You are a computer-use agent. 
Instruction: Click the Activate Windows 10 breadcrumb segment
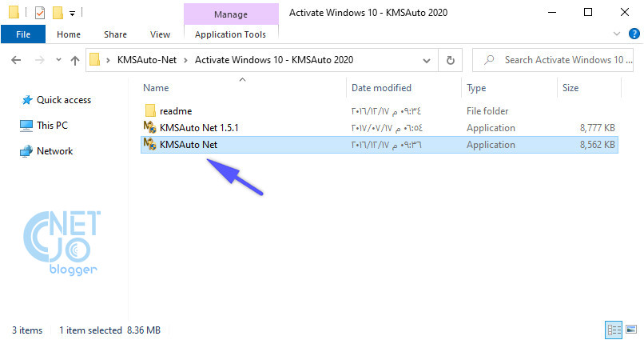[x=274, y=60]
